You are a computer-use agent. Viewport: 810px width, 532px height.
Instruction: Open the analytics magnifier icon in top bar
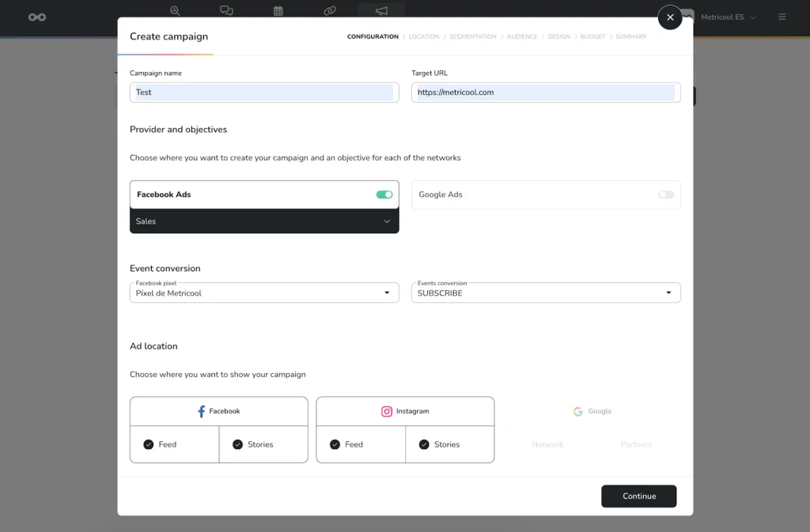[175, 10]
